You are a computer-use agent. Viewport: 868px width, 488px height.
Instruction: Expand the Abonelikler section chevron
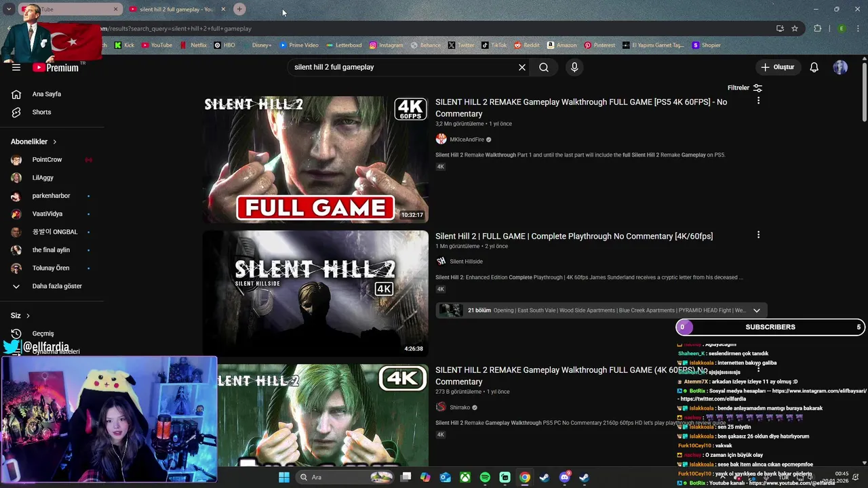pyautogui.click(x=54, y=142)
